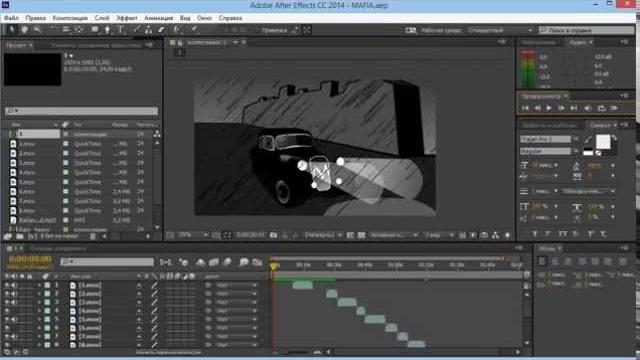
Task: Expand layer 3 properties triangle
Action: click(39, 302)
